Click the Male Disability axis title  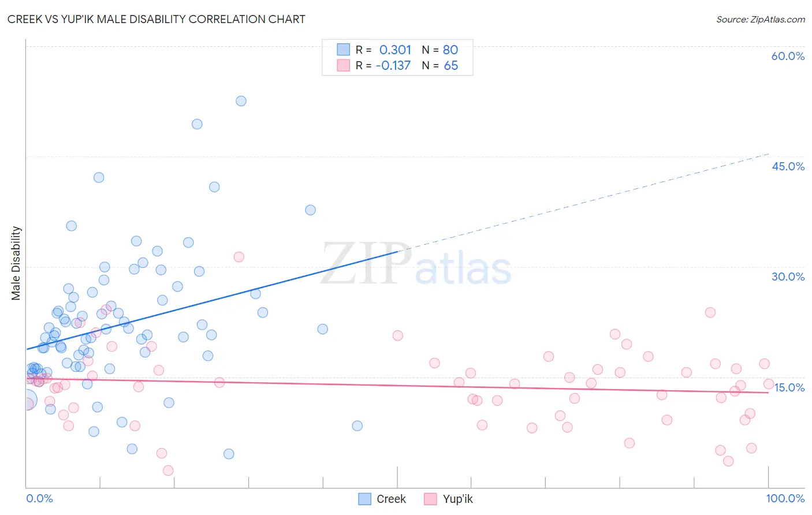click(x=16, y=263)
